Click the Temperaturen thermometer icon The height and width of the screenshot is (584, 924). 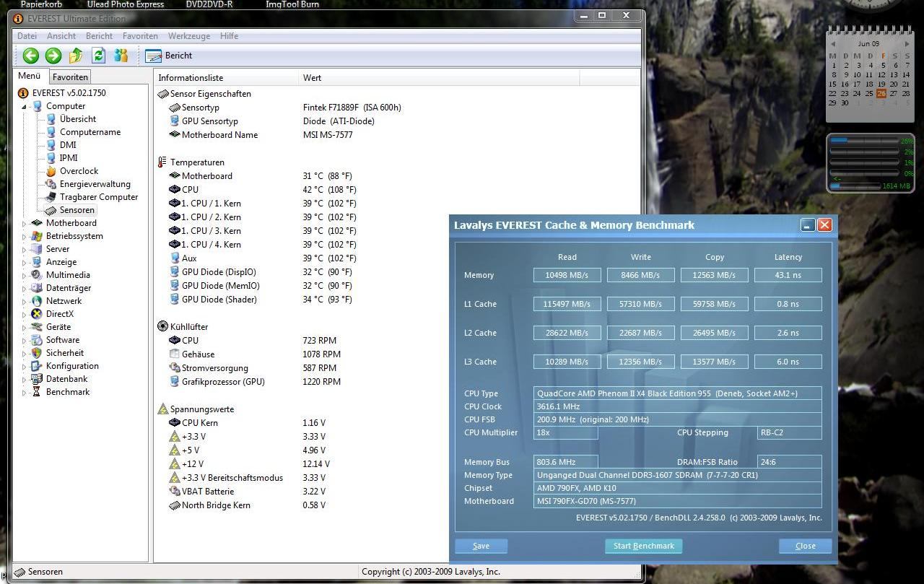click(162, 162)
